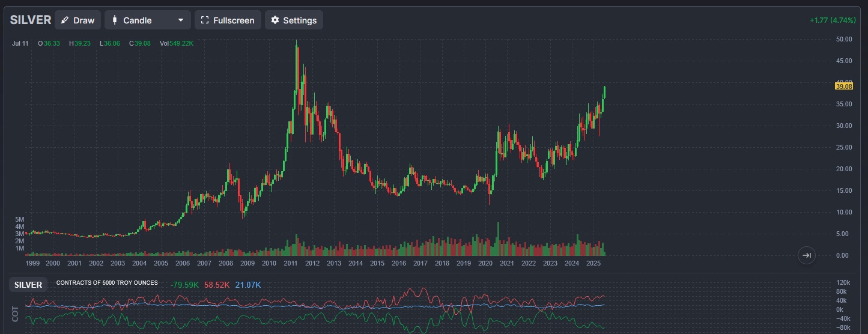Click the Jul 11 date label
The width and height of the screenshot is (868, 334).
[20, 43]
